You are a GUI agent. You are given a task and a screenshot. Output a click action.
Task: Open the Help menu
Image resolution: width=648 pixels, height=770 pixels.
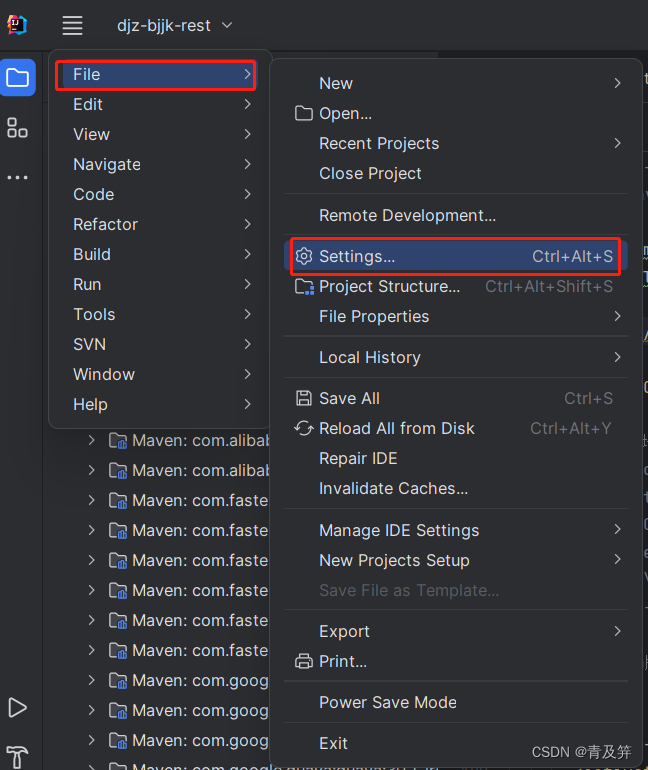162,404
